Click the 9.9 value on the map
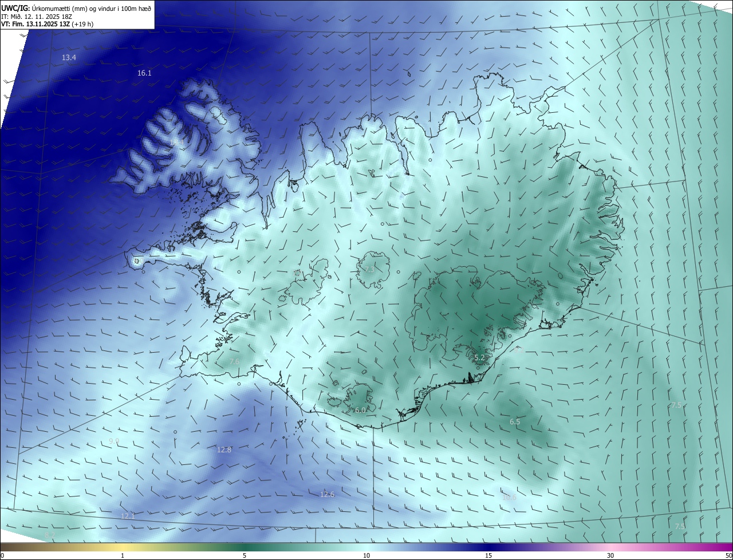The width and height of the screenshot is (733, 560). (x=114, y=441)
